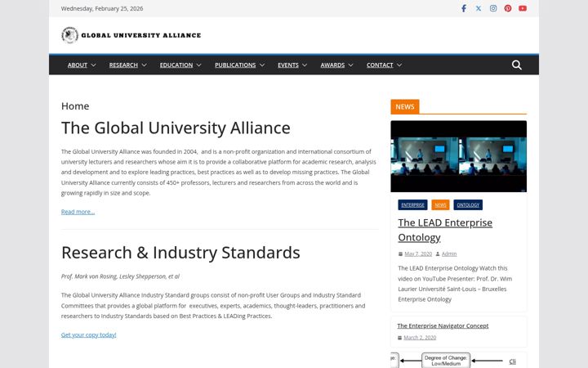Open the Research menu item

(123, 65)
